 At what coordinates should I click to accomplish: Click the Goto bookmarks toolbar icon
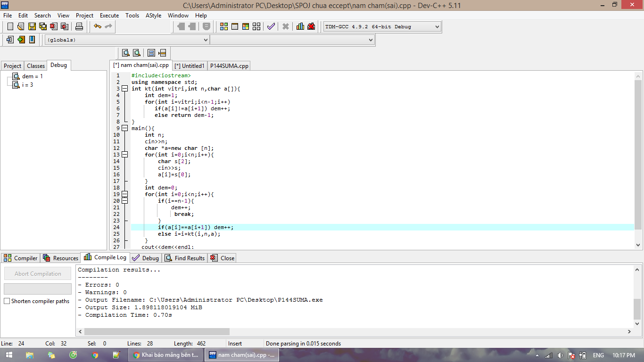click(32, 40)
